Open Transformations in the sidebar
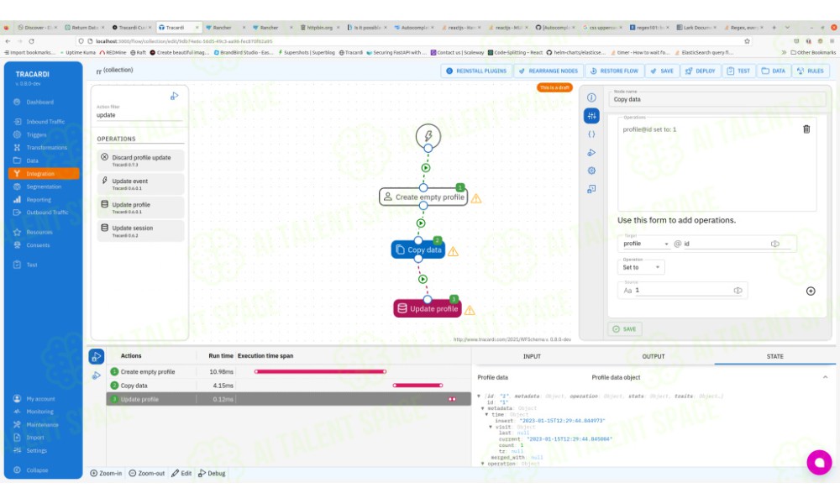The image size is (840, 504). (46, 147)
